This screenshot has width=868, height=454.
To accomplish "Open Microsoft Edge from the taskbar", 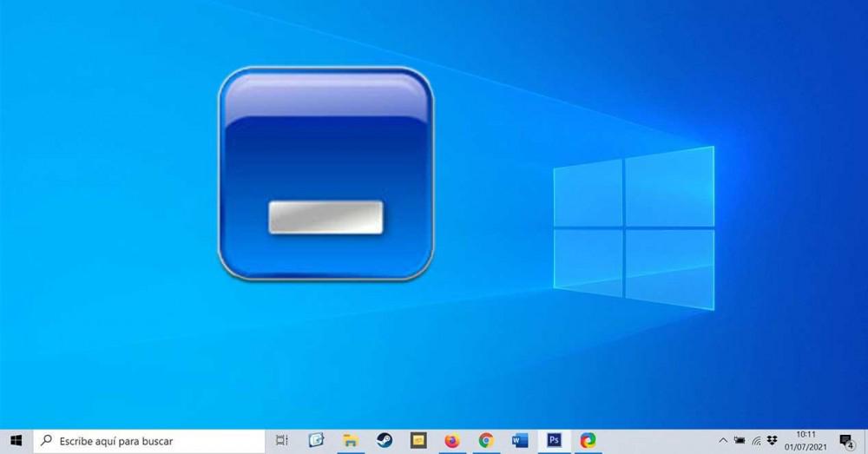I will point(588,441).
